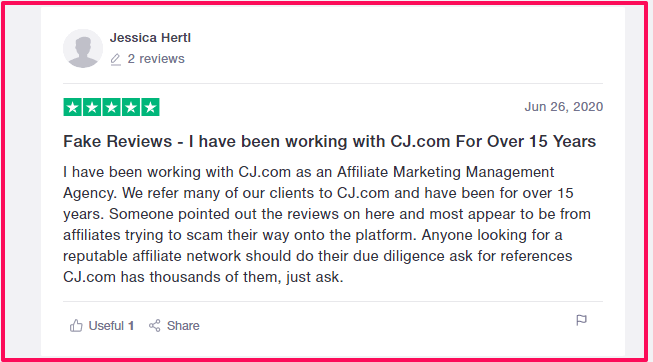Click the line starting "affiliates trying to scam"
Viewport: 653px width, 362px height.
[313, 235]
